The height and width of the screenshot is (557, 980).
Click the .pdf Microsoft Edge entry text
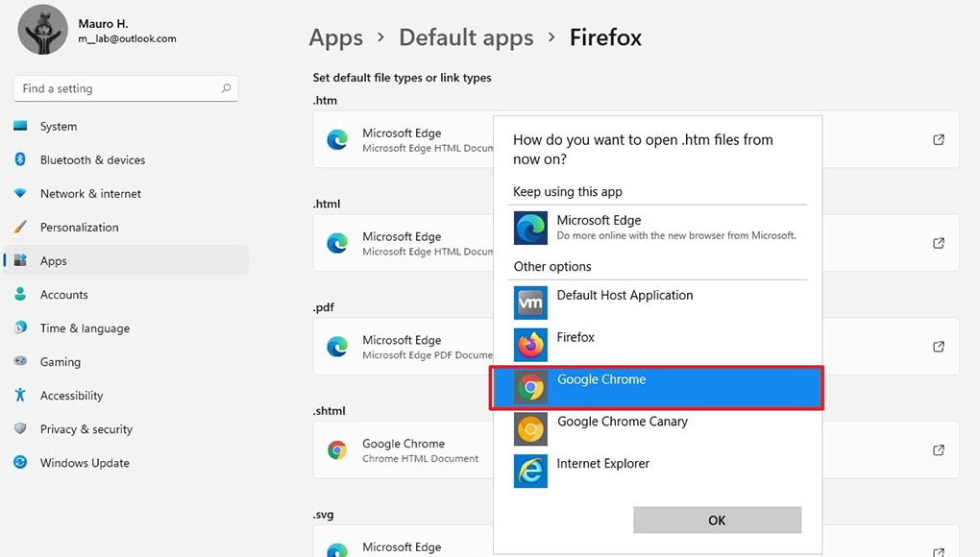tap(402, 340)
